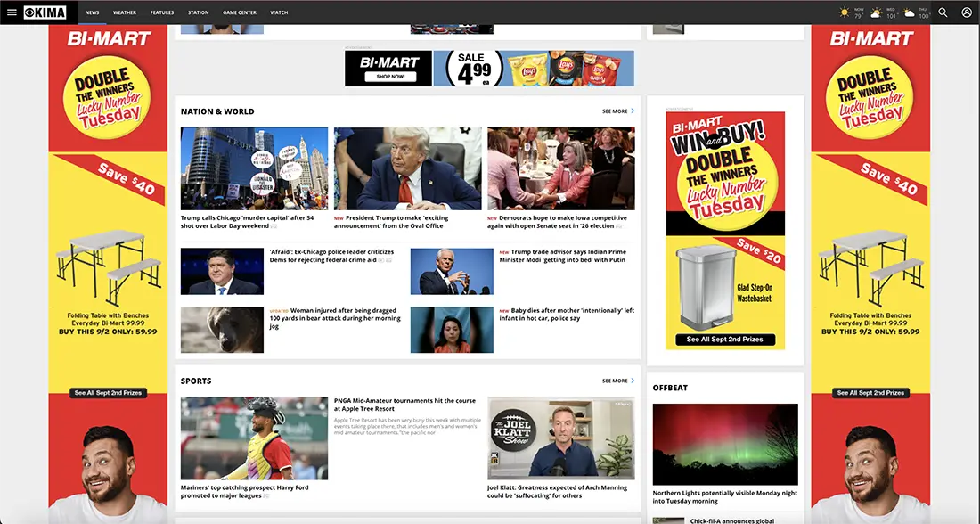
Task: Open the Sports section heading
Action: coord(196,381)
